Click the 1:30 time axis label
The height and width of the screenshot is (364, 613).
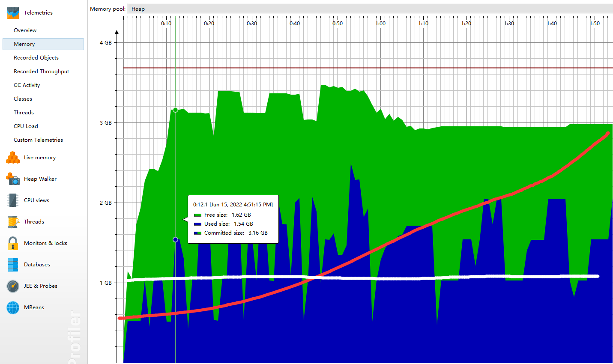tap(509, 24)
